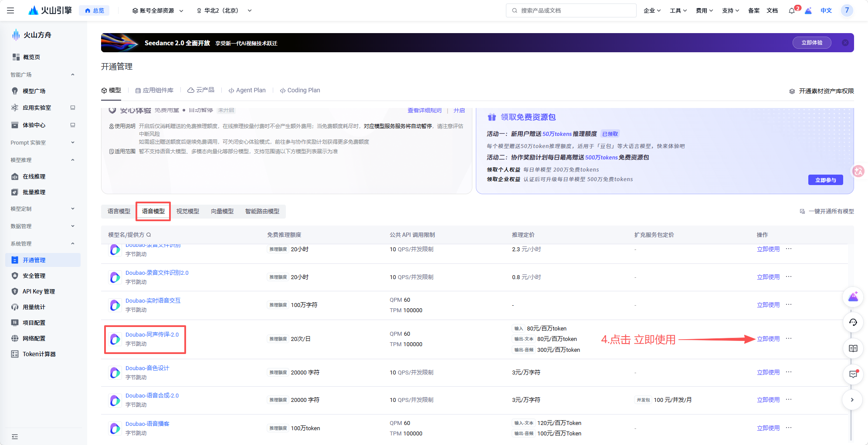Viewport: 868px width, 445px height.
Task: Open the notification bell icon
Action: tap(792, 11)
